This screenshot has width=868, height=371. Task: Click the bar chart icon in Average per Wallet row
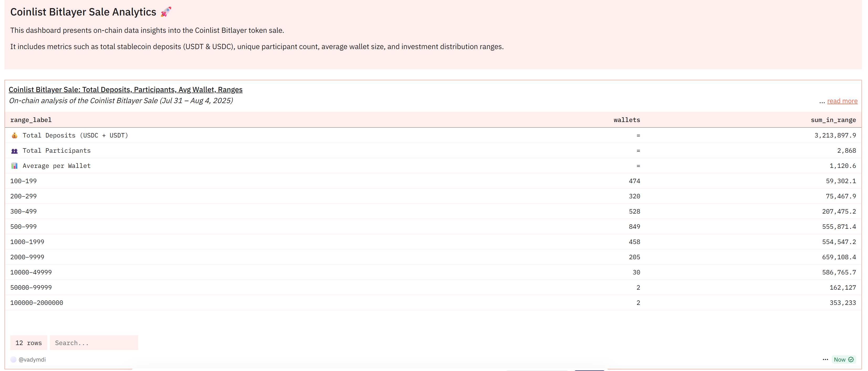click(14, 166)
